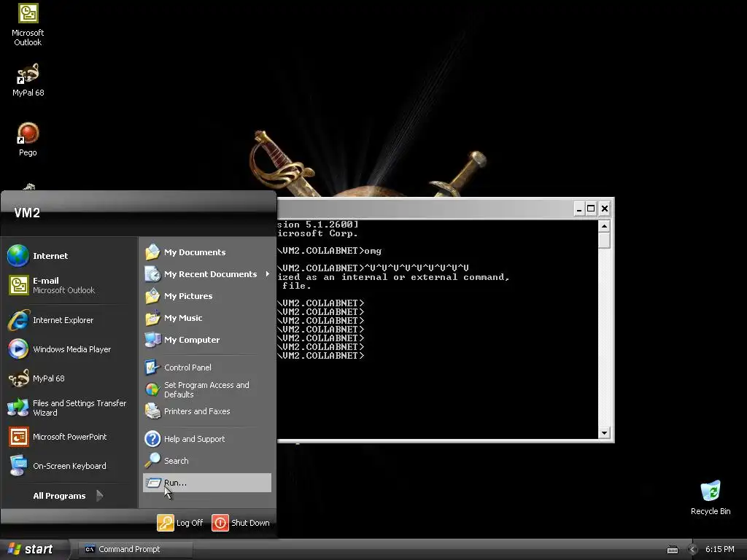Click the Shut Down button
Image resolution: width=747 pixels, height=560 pixels.
pyautogui.click(x=241, y=522)
